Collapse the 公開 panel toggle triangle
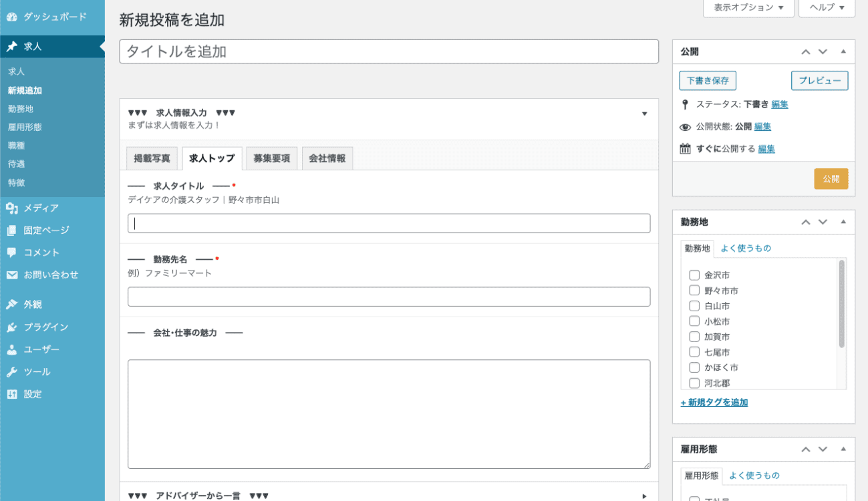The image size is (868, 501). 843,52
